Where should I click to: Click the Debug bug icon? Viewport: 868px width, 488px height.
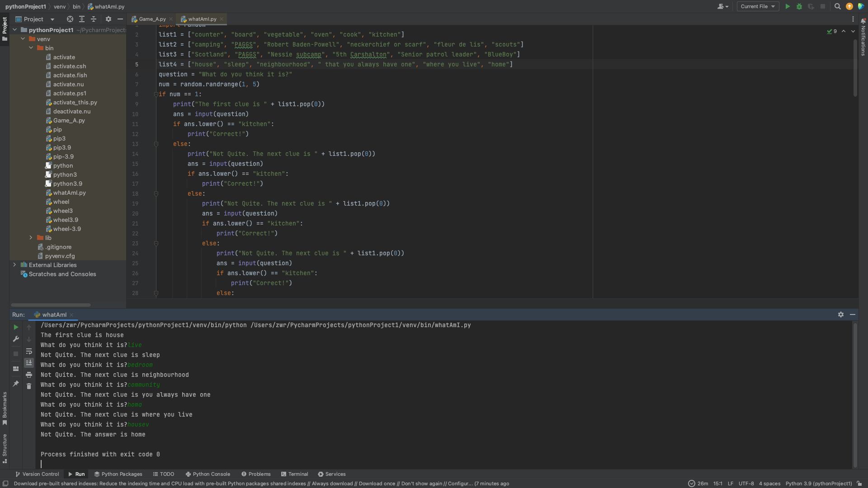(x=799, y=6)
